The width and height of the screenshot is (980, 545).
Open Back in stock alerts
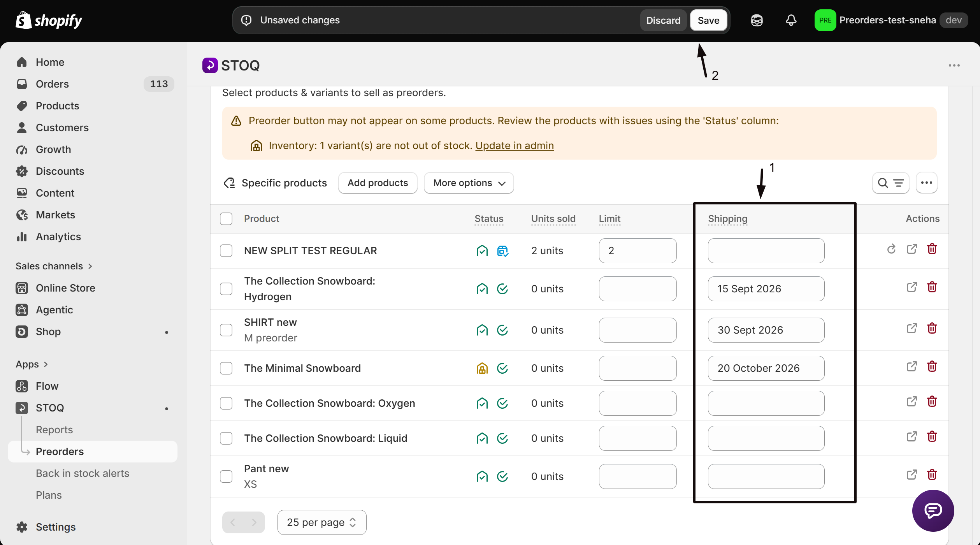(x=83, y=473)
